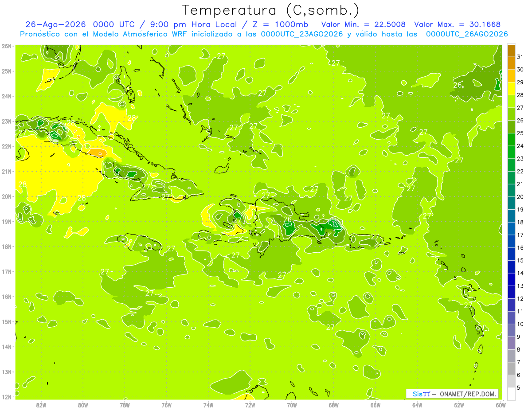
Task: Select the date text '26-Ago-2026 0000 UTC'
Action: coord(80,24)
